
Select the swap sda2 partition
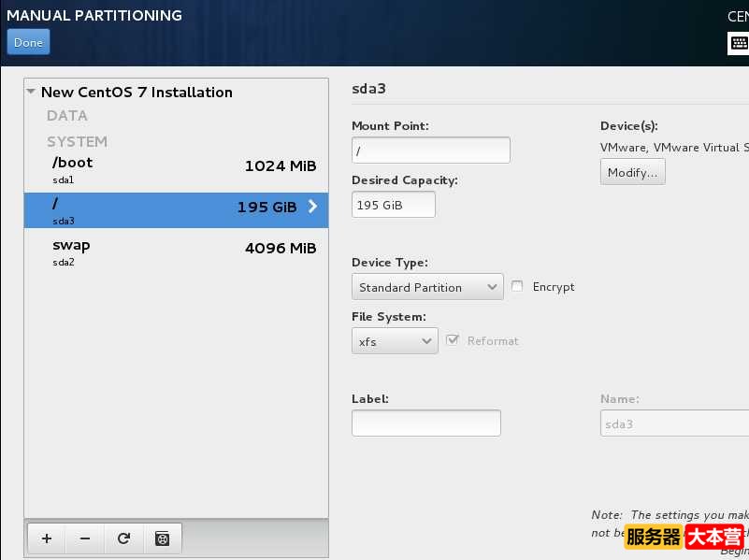point(177,252)
